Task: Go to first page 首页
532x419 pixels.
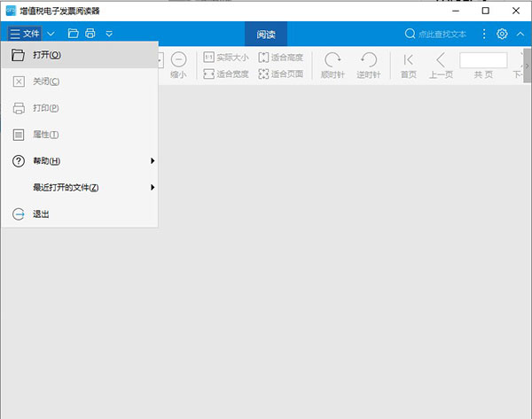Action: pyautogui.click(x=408, y=65)
